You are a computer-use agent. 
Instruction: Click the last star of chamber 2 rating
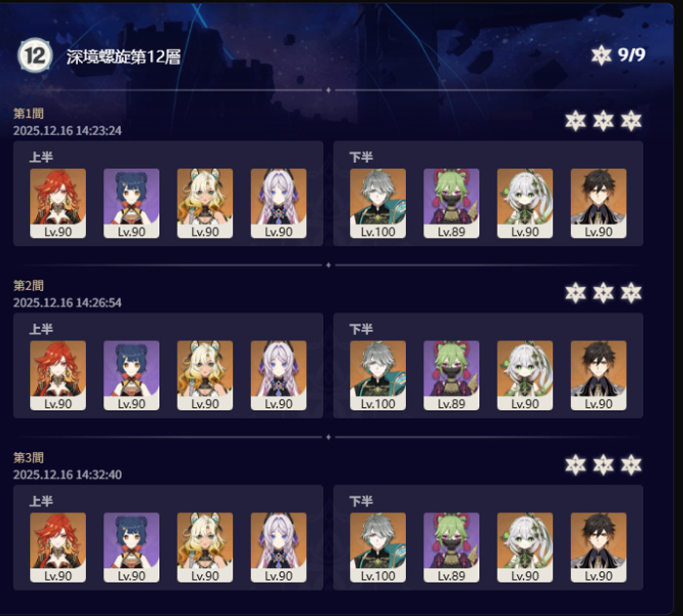(x=631, y=293)
